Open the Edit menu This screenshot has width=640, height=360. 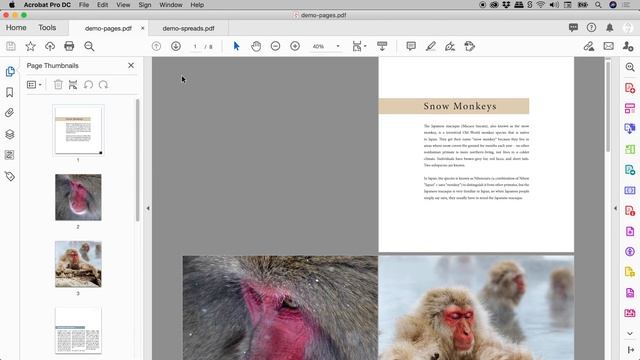click(102, 5)
